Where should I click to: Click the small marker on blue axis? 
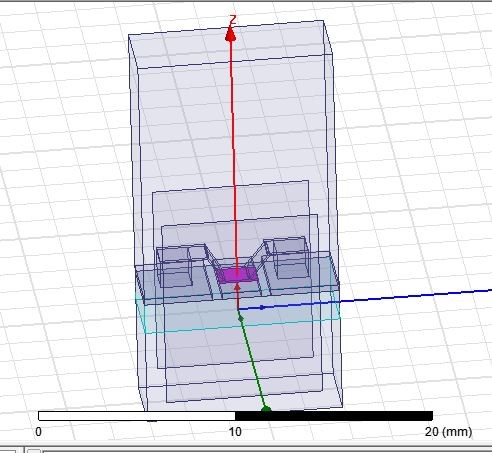(262, 307)
